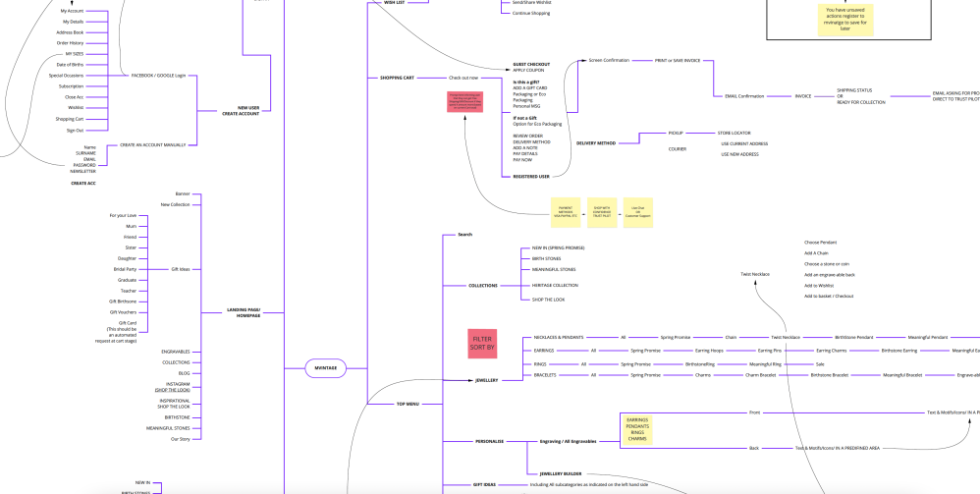Click the FACEBOOK / GOOGLE Login label
The image size is (980, 494).
(158, 75)
